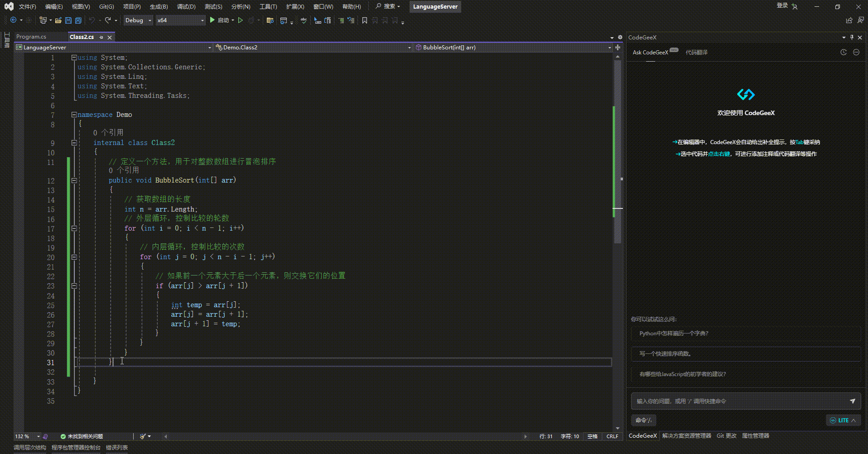Open CodeGeeX chat history clock icon
Image resolution: width=868 pixels, height=454 pixels.
[844, 52]
